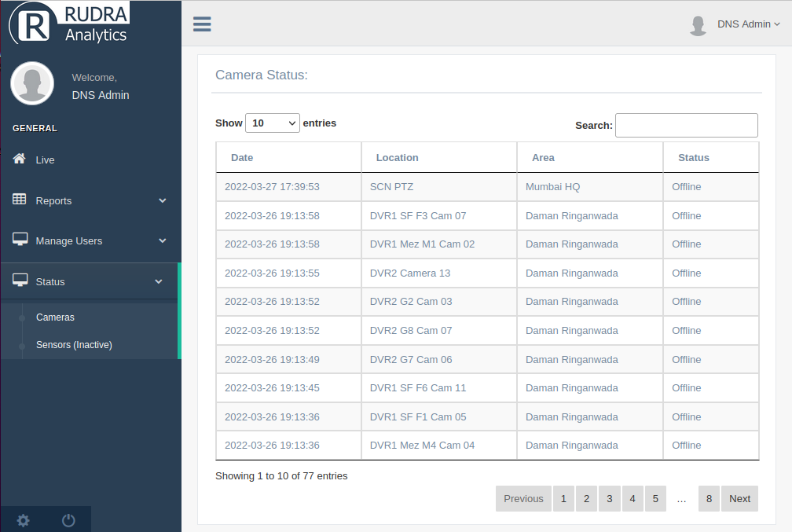The height and width of the screenshot is (532, 792).
Task: Click the user avatar near DNS Admin
Action: tap(698, 24)
